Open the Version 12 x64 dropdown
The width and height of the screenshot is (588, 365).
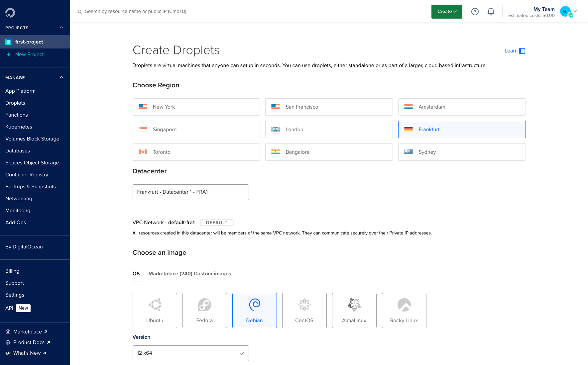(191, 353)
